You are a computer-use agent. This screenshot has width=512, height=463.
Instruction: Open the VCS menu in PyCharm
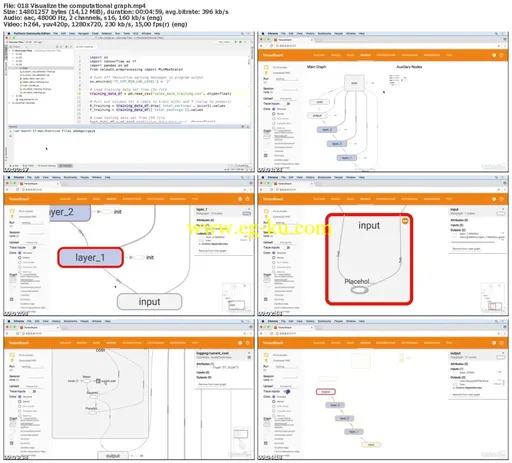[x=135, y=34]
